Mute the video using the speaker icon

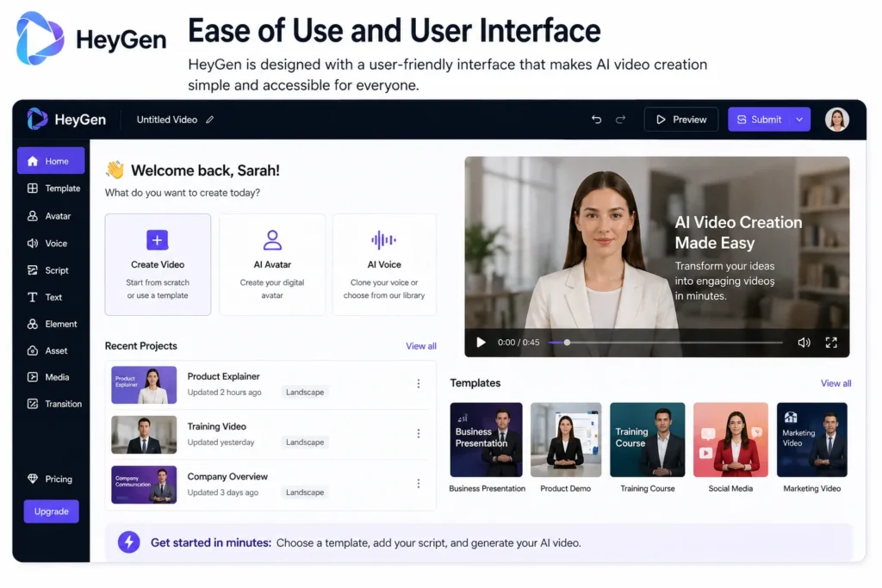click(x=804, y=343)
